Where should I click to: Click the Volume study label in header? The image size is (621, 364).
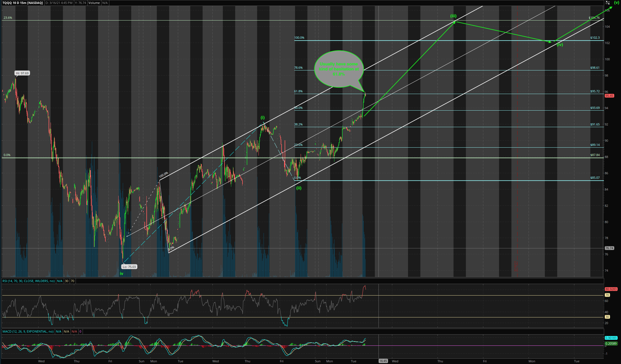point(94,3)
